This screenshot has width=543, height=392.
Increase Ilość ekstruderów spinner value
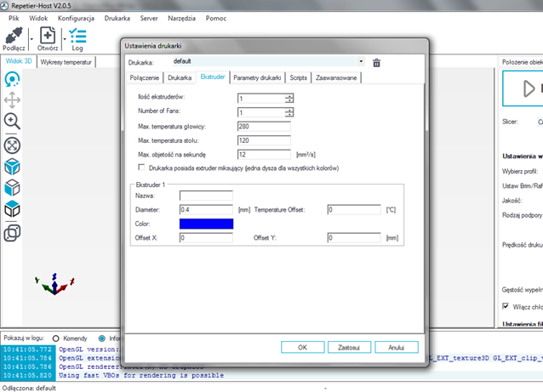[289, 96]
